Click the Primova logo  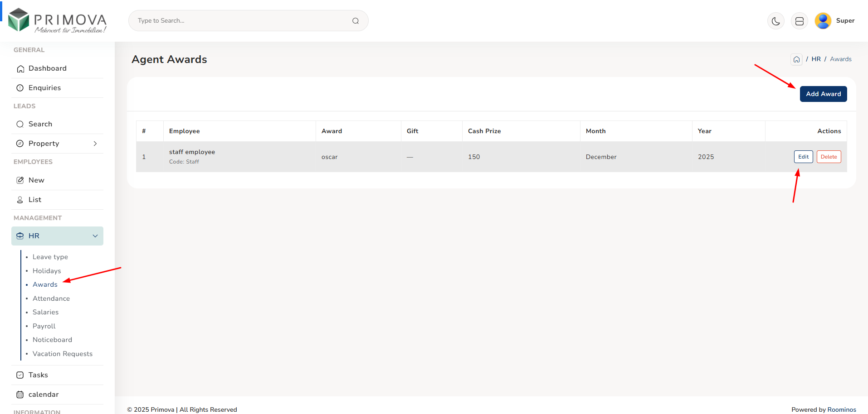[58, 21]
